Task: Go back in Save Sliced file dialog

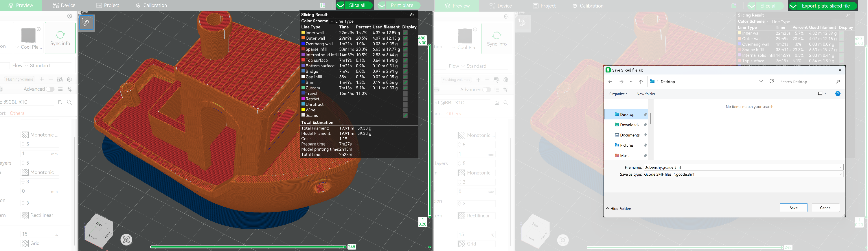Action: pos(610,82)
